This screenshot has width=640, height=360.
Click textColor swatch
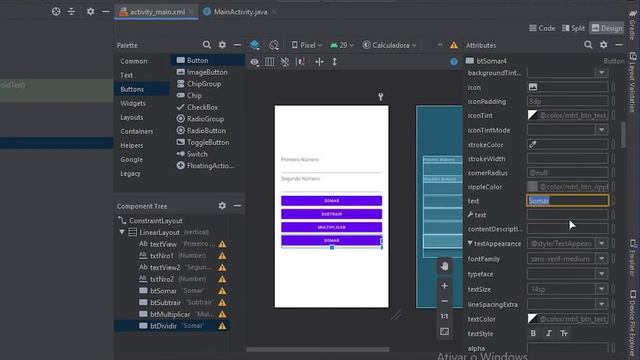(x=533, y=319)
